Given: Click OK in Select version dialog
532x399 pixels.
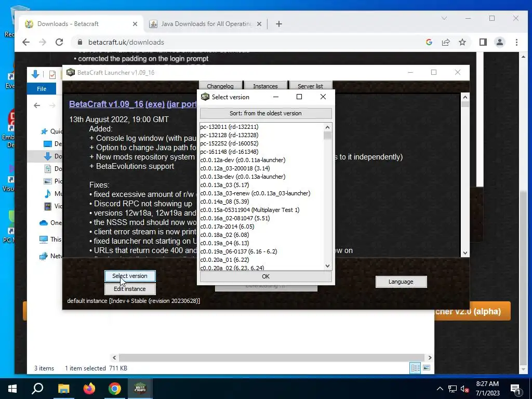Looking at the screenshot, I should [x=265, y=276].
